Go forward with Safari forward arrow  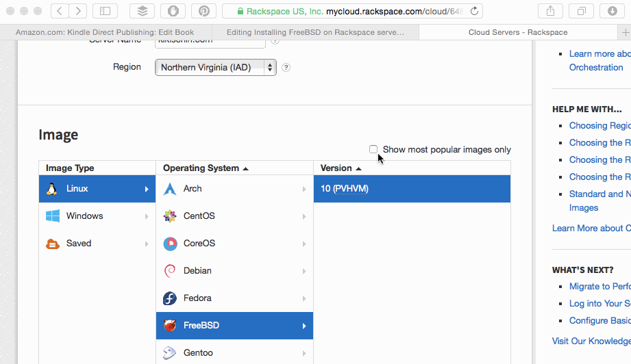[77, 11]
